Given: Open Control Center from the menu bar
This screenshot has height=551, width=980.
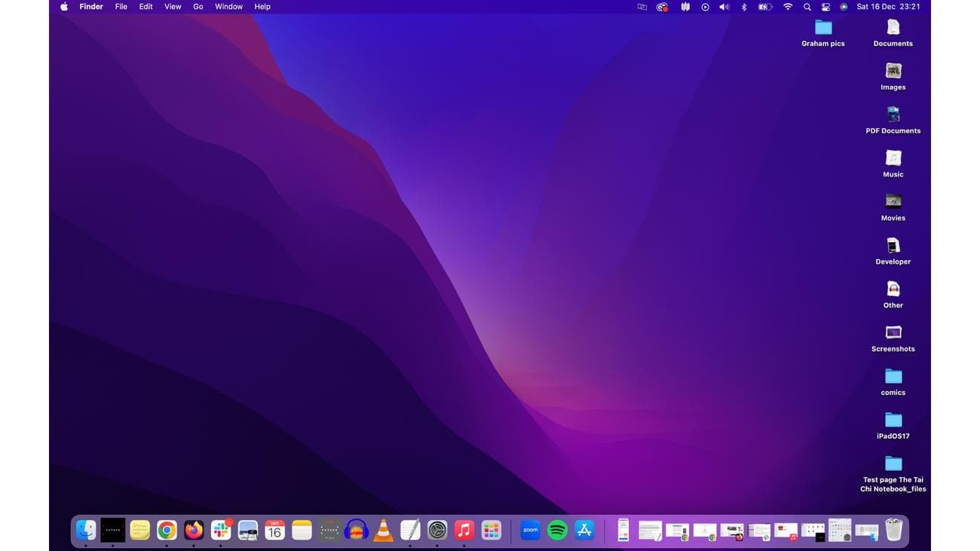Looking at the screenshot, I should (x=826, y=7).
